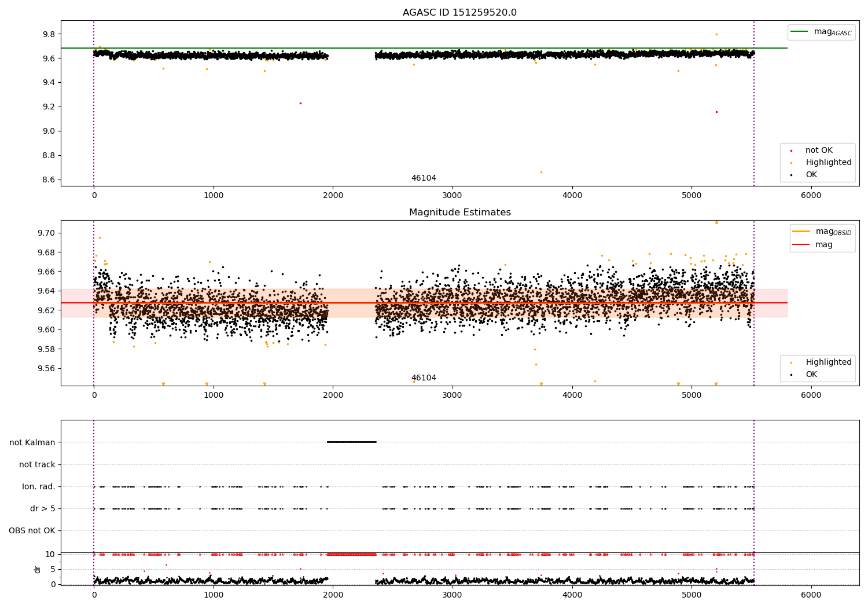Click the '2000' x-tick label under the top plot
This screenshot has height=608, width=868.
pyautogui.click(x=333, y=196)
